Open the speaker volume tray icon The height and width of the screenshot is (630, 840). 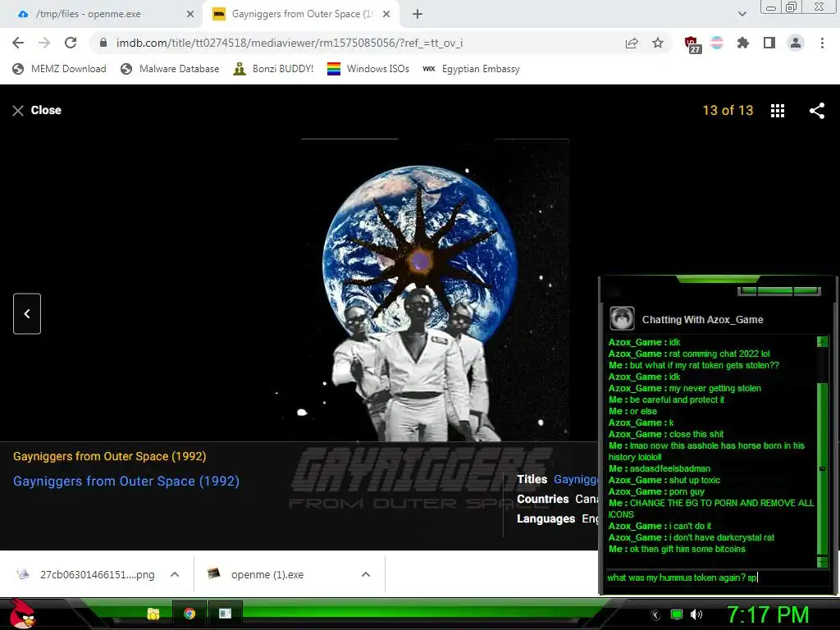[x=696, y=614]
